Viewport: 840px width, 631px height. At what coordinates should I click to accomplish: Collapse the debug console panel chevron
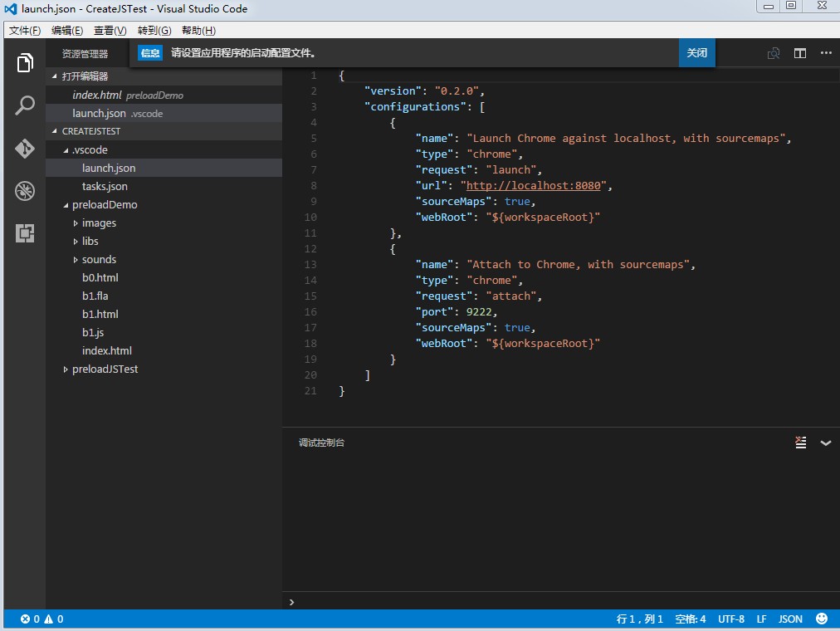point(826,443)
